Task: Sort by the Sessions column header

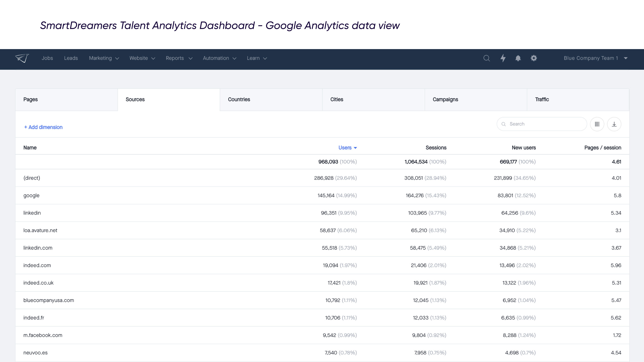Action: click(x=436, y=148)
